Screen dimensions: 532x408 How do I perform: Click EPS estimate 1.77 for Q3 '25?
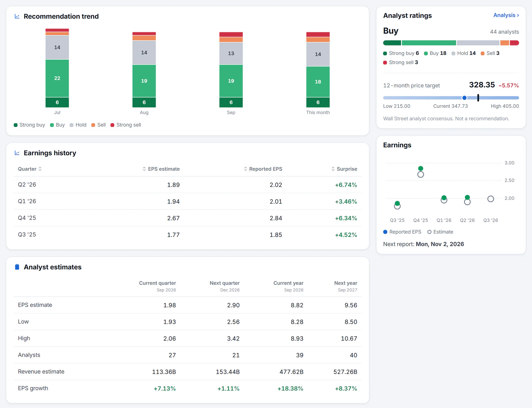173,235
